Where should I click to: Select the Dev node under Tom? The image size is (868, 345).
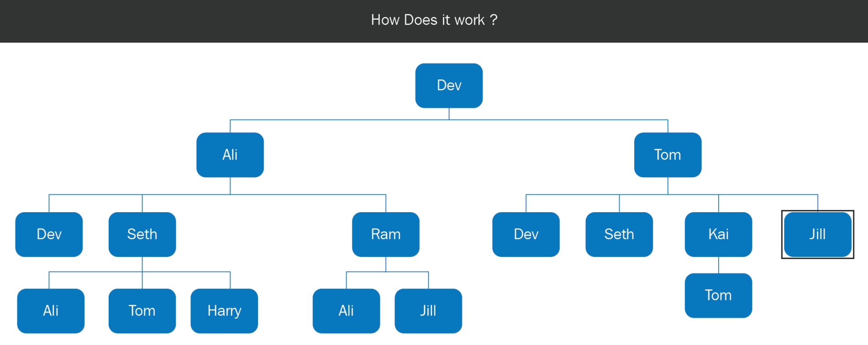point(526,235)
